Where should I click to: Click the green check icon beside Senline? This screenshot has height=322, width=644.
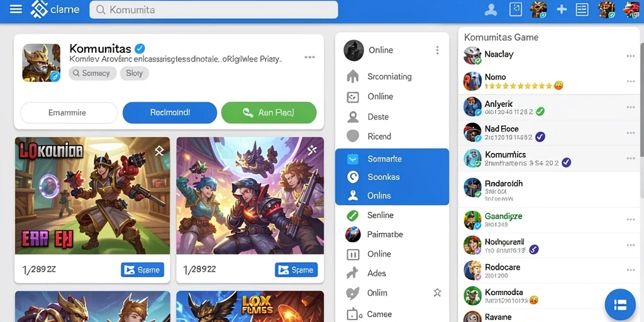click(353, 215)
